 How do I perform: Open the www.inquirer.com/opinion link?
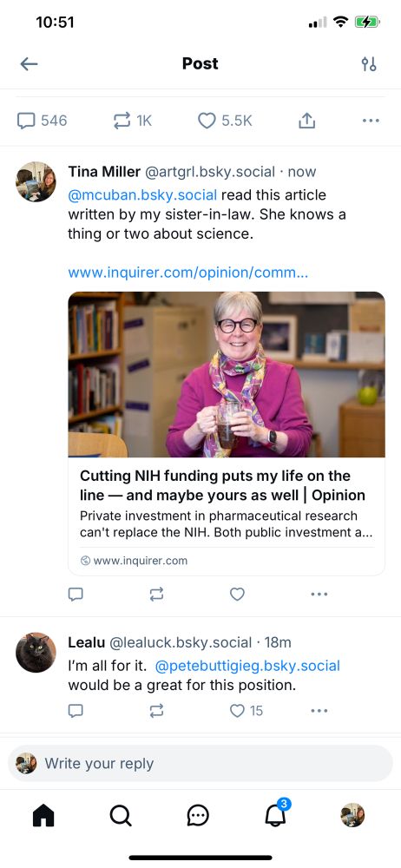tap(188, 273)
